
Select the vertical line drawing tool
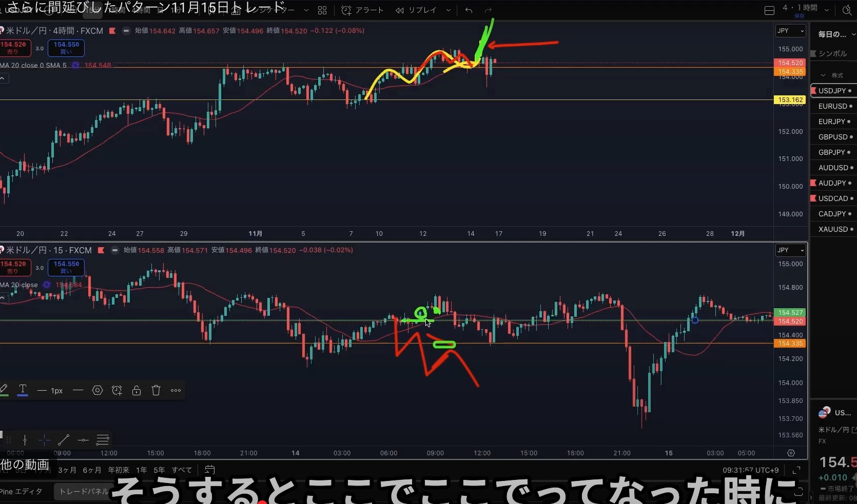pyautogui.click(x=25, y=440)
